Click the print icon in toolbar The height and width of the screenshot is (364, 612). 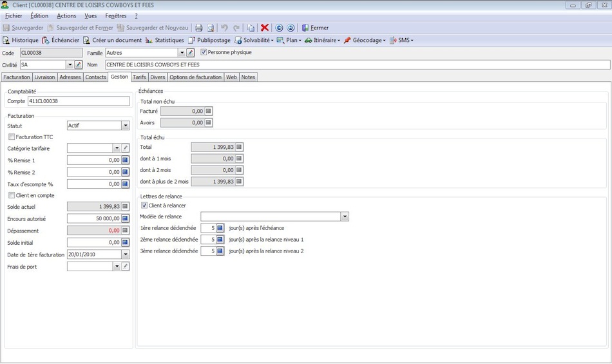coord(198,28)
